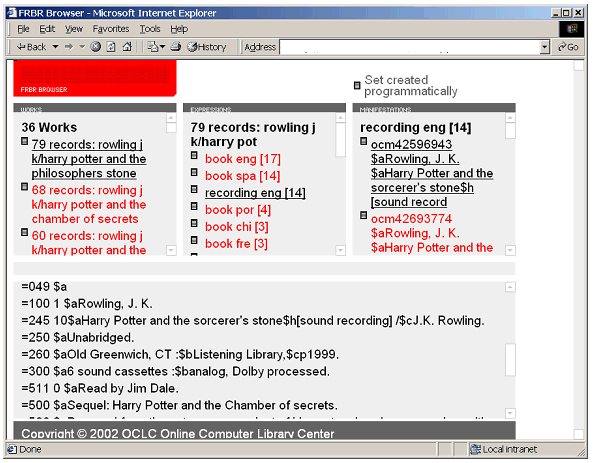This screenshot has height=463, width=593.
Task: Select the 'book fre [3]' expression
Action: [236, 244]
